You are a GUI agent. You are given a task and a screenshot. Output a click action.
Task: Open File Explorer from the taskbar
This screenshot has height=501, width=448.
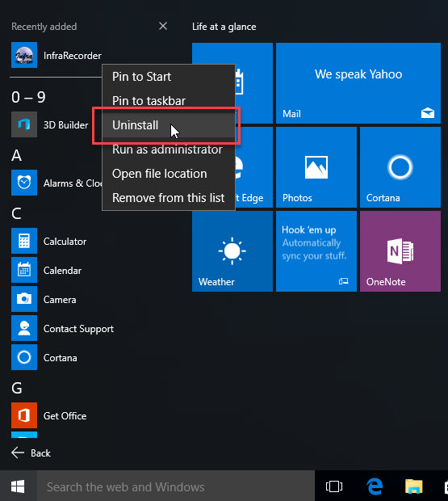pos(414,486)
